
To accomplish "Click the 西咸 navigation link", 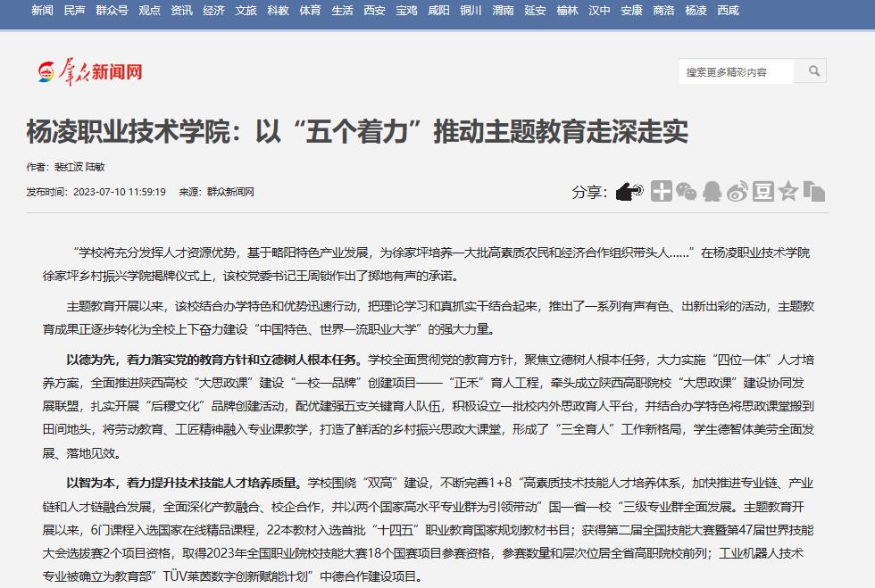I will click(728, 11).
